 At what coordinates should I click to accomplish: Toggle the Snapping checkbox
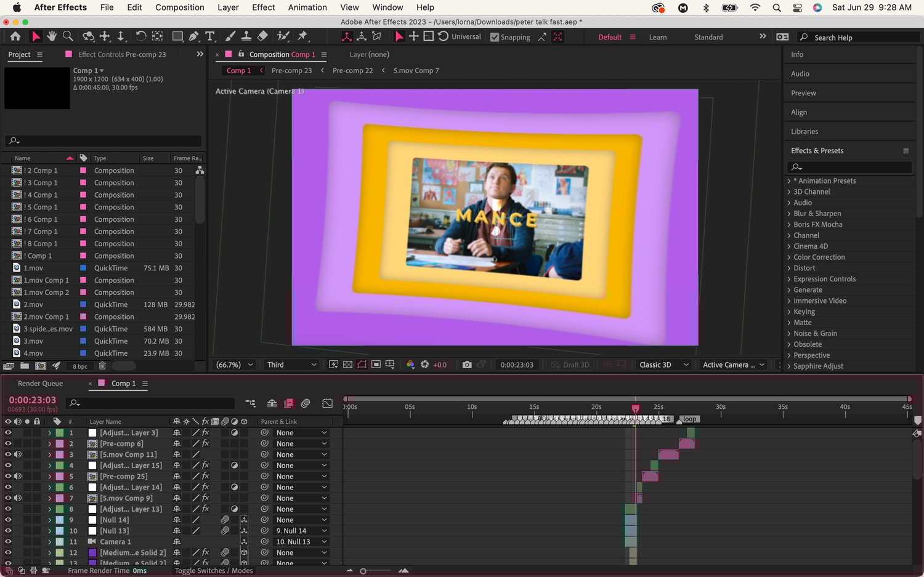coord(494,37)
